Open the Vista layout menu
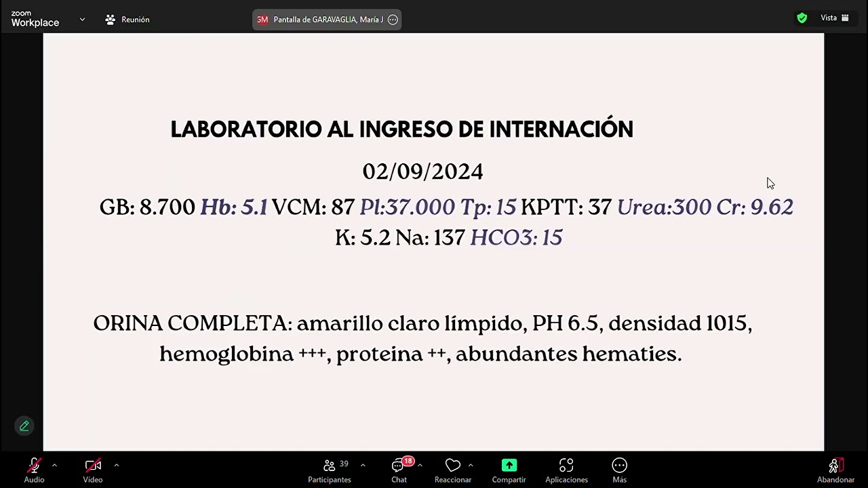This screenshot has height=488, width=868. (835, 18)
